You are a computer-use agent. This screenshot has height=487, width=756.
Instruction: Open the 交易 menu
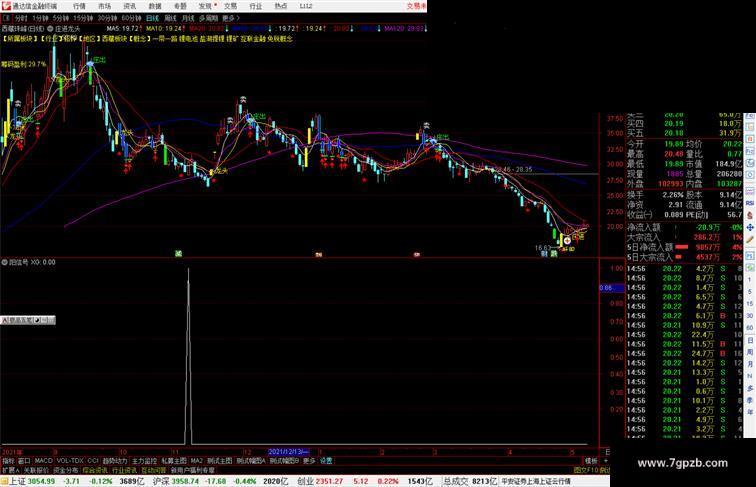230,6
